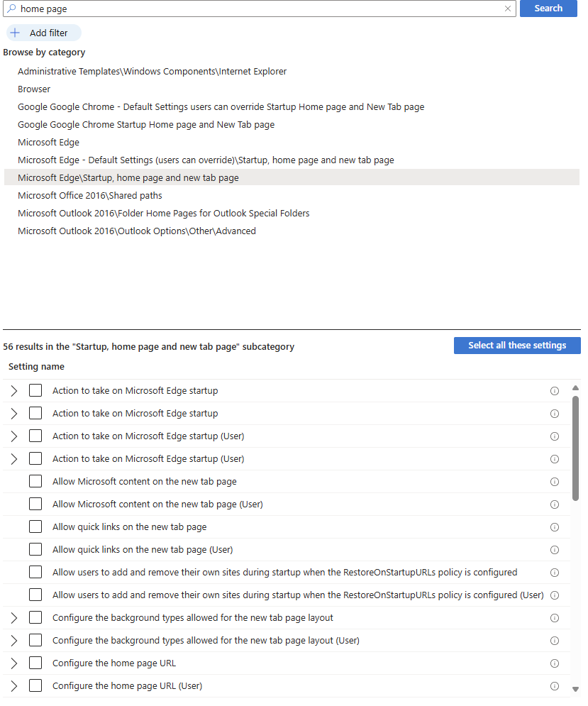Click the Search button
The width and height of the screenshot is (588, 706).
tap(548, 9)
